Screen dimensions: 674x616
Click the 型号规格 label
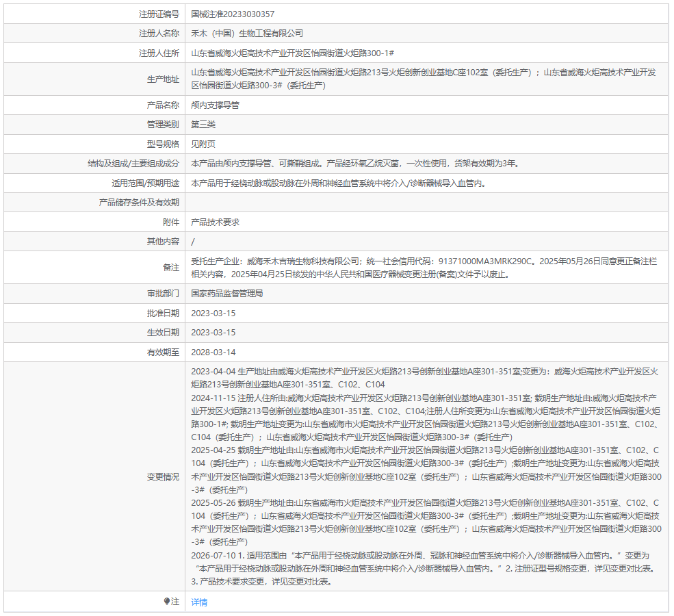(163, 144)
